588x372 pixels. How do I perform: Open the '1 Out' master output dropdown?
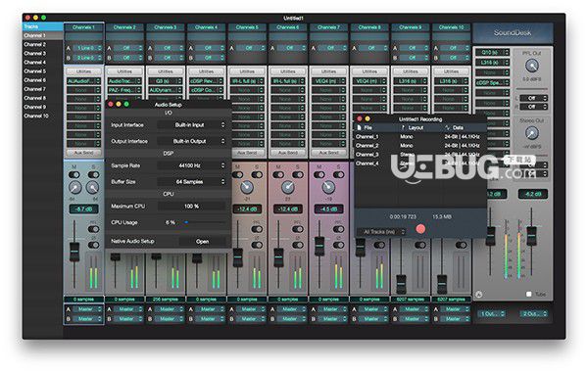click(x=491, y=313)
